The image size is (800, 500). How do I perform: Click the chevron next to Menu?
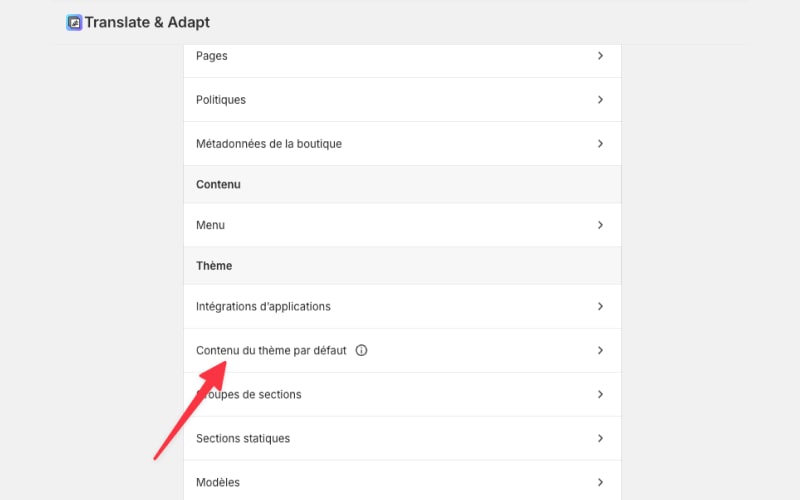point(600,226)
